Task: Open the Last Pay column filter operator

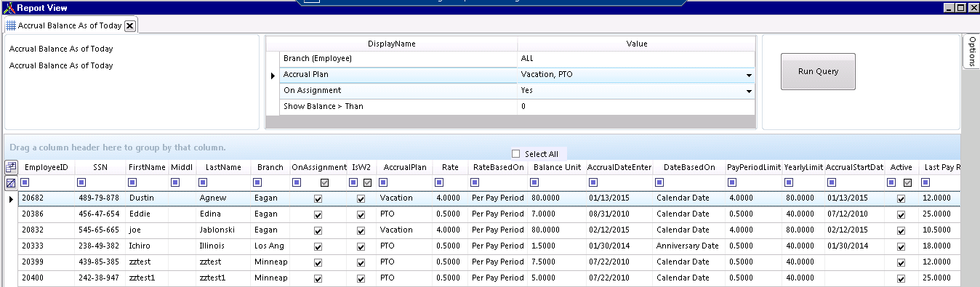Action: pyautogui.click(x=925, y=183)
